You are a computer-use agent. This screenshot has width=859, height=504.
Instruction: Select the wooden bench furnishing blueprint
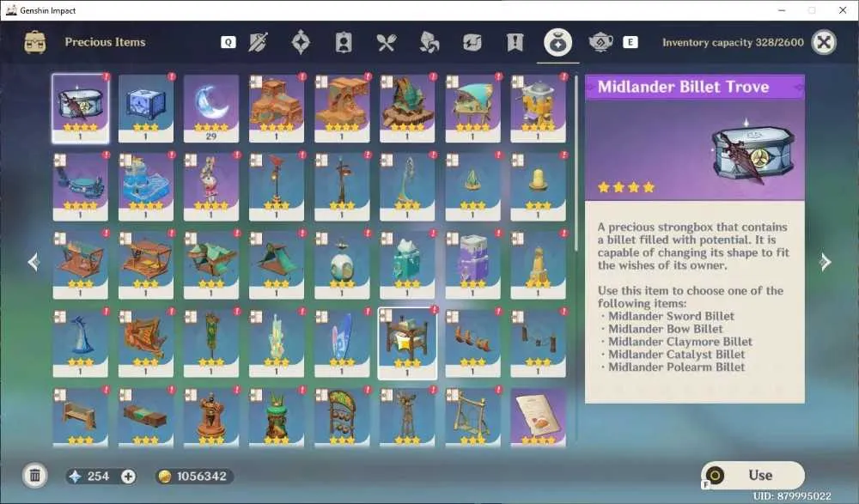coord(80,416)
